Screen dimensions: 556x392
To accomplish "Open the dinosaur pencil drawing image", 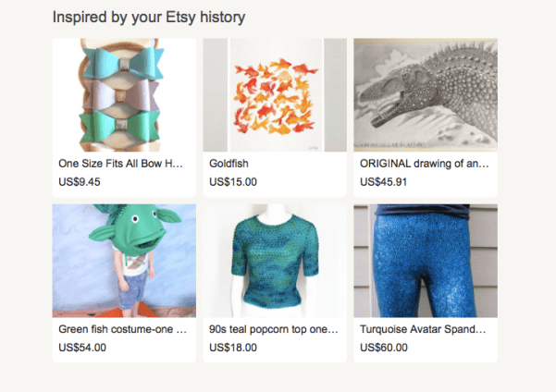I will (426, 94).
